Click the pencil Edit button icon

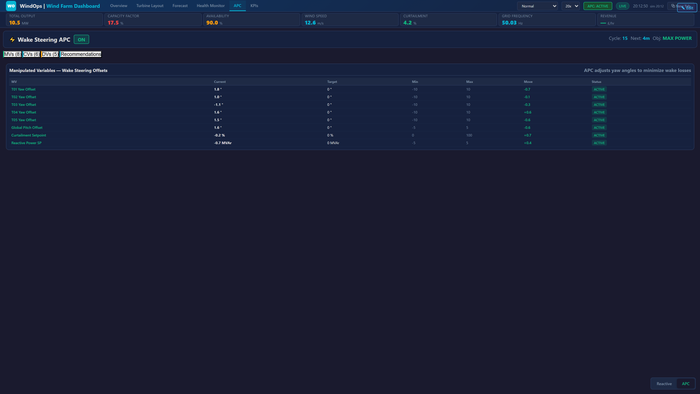coord(683,8)
